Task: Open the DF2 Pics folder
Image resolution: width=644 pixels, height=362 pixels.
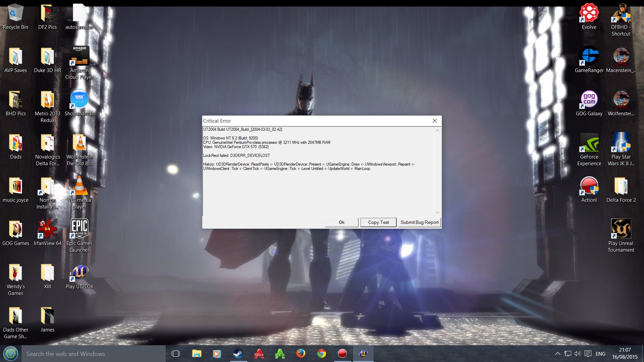Action: point(47,17)
